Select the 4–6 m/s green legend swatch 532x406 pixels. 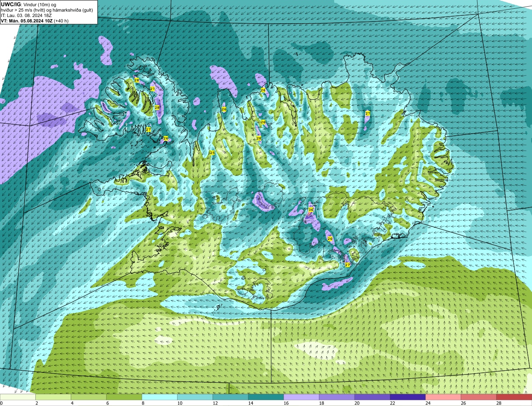89,397
